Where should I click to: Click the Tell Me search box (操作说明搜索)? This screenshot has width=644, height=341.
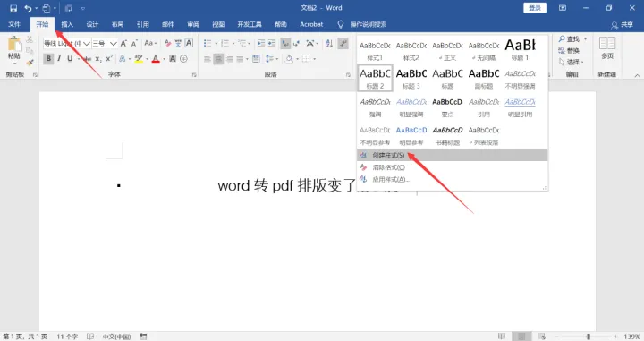[368, 25]
